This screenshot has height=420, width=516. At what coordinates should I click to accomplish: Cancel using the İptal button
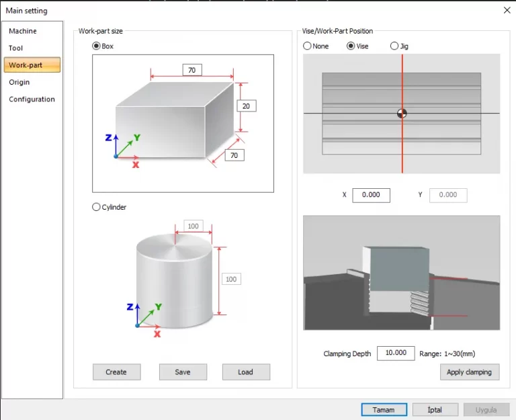(434, 409)
